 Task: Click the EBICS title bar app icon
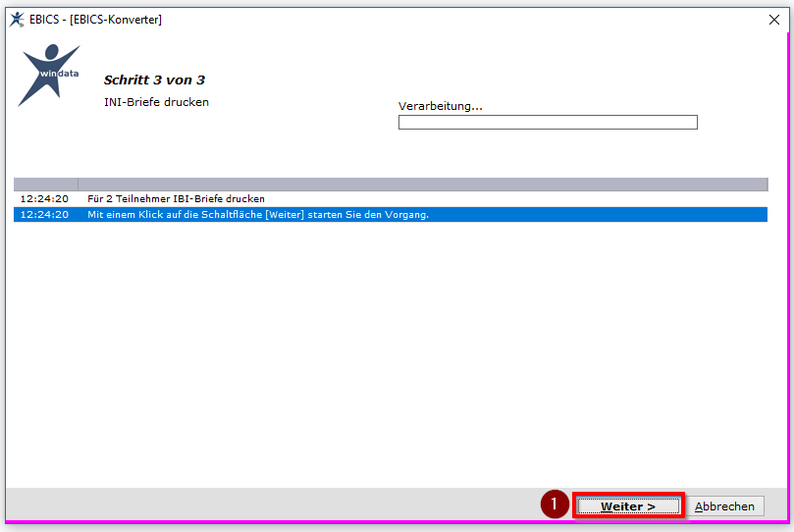[x=17, y=20]
